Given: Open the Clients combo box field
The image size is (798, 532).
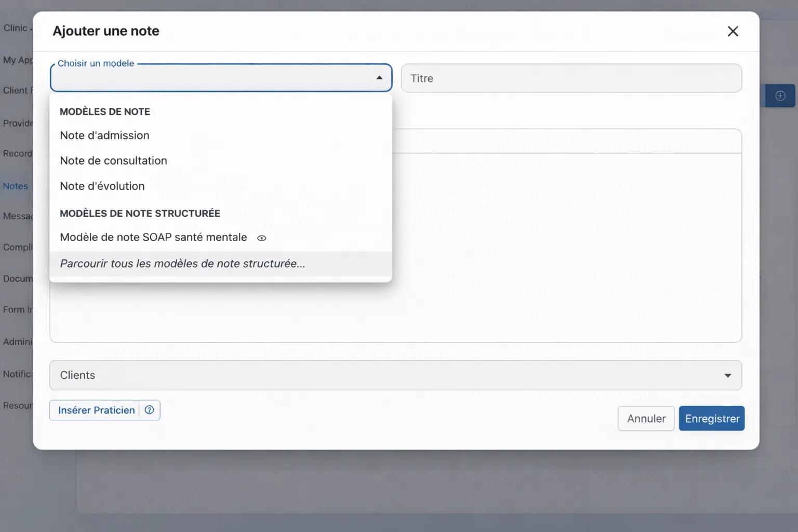Looking at the screenshot, I should point(395,375).
